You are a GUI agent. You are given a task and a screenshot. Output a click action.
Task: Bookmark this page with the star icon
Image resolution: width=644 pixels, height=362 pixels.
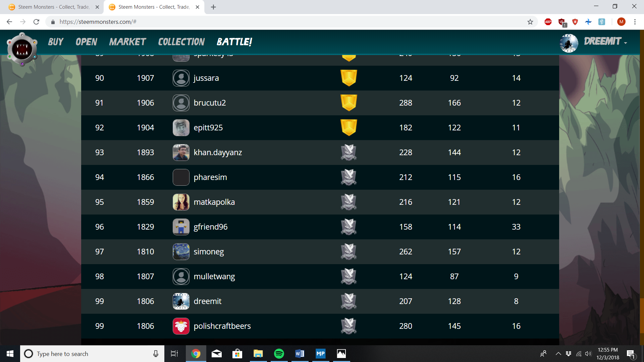530,22
